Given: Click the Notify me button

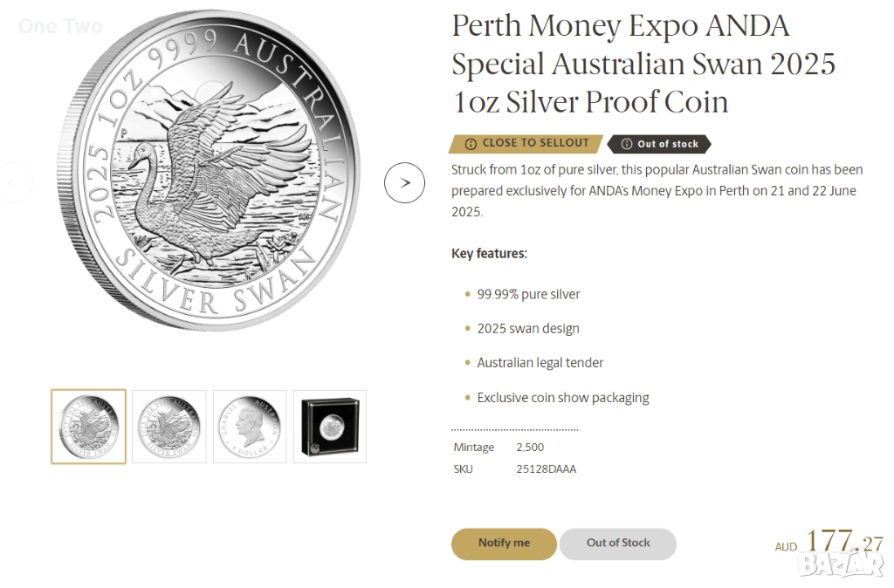Looking at the screenshot, I should point(504,544).
